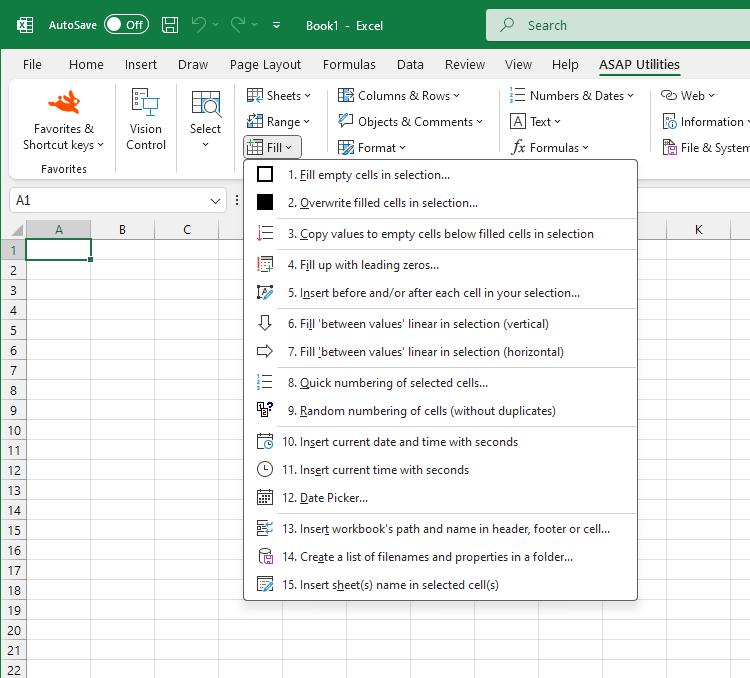
Task: Open the Name Box dropdown arrow
Action: 216,201
